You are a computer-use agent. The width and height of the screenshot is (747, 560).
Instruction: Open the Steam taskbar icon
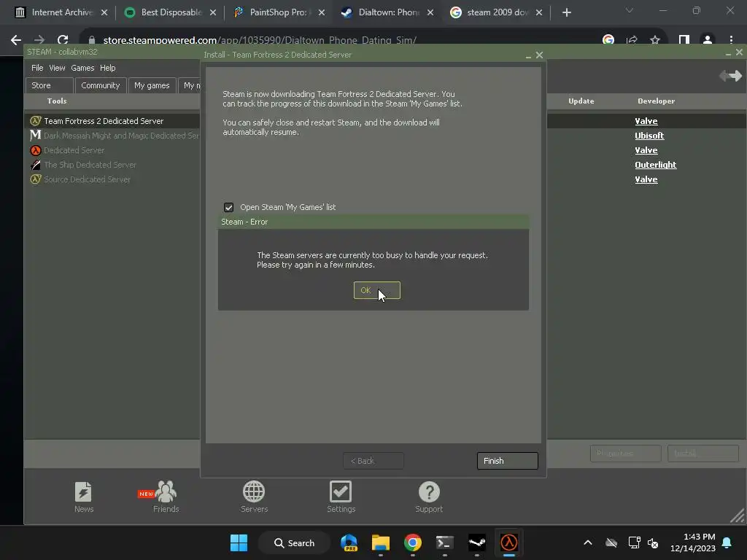click(477, 542)
